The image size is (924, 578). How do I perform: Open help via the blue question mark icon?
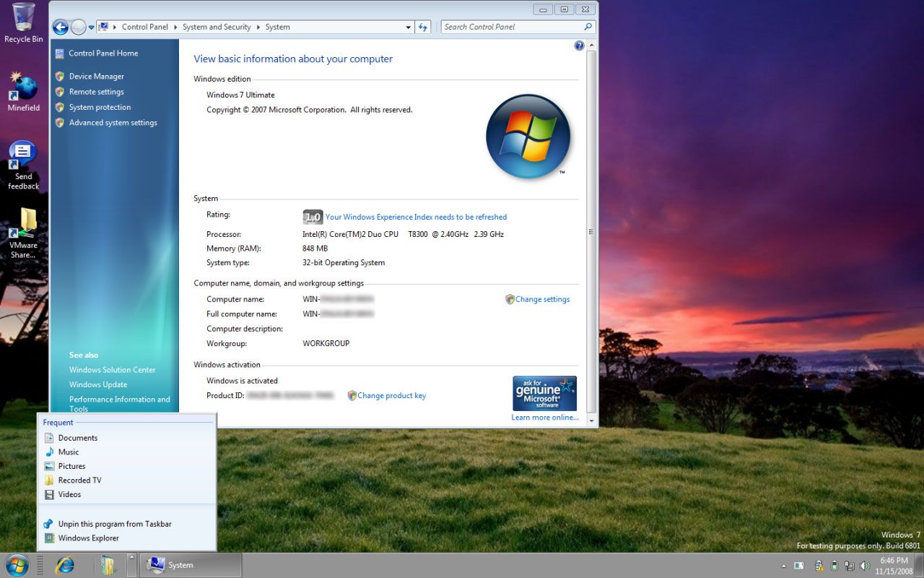[579, 46]
